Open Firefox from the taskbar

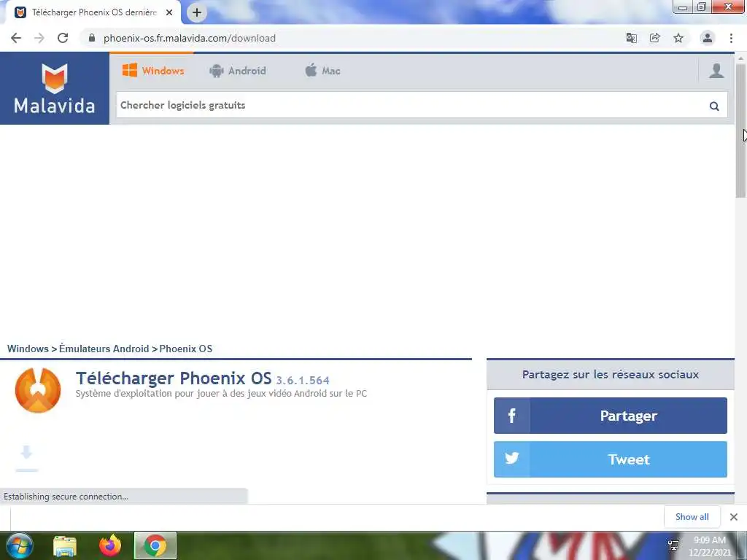[x=110, y=545]
